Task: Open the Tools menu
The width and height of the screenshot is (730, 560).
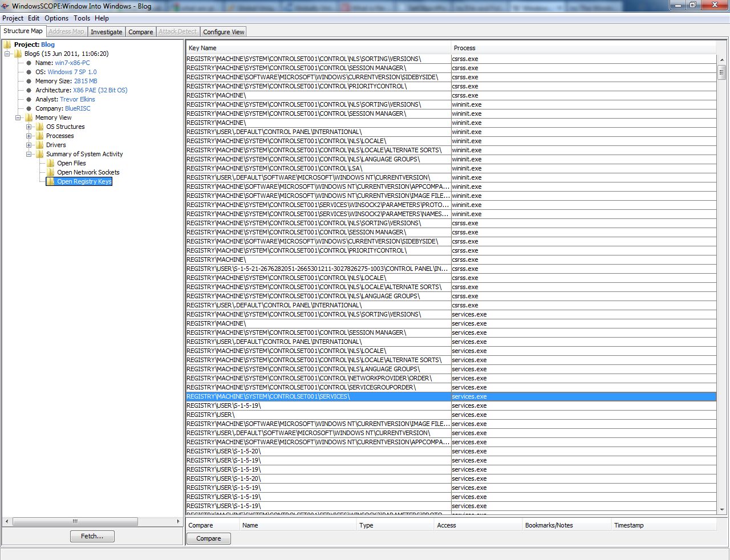Action: [82, 18]
